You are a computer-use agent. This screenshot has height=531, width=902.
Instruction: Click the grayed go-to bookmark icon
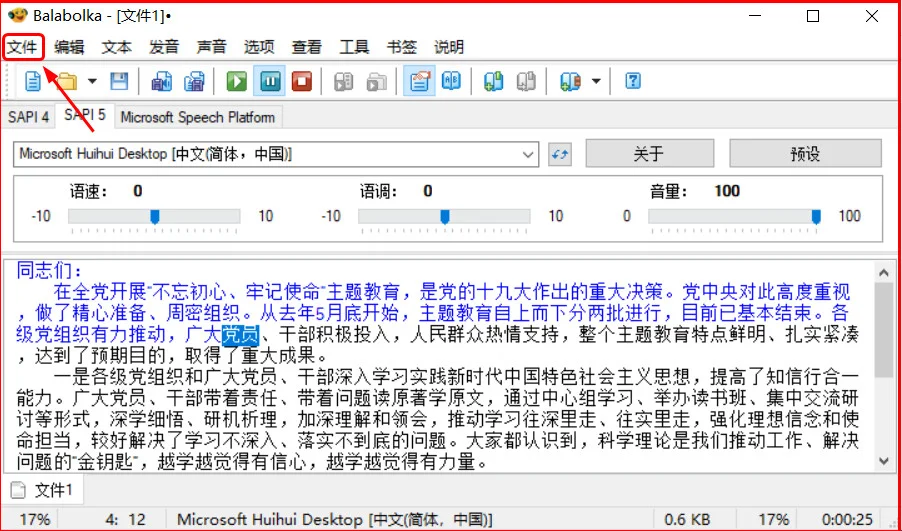pos(526,81)
